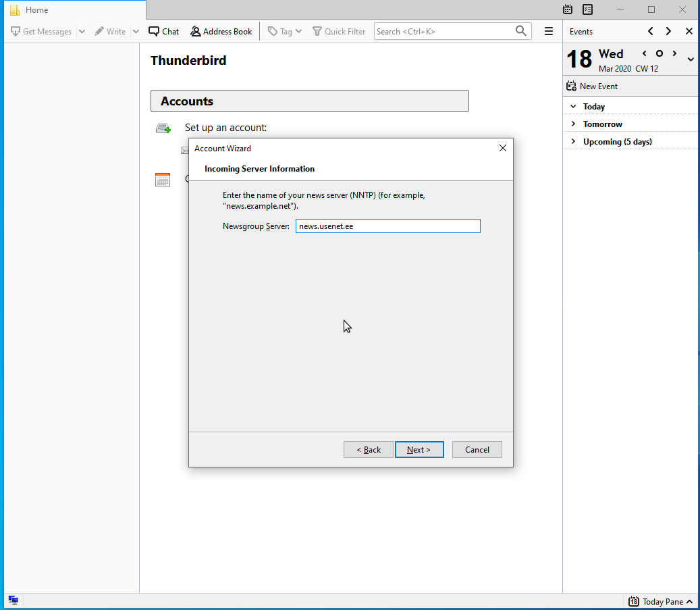Viewport: 700px width, 610px height.
Task: Expand the Tomorrow events section
Action: coord(573,124)
